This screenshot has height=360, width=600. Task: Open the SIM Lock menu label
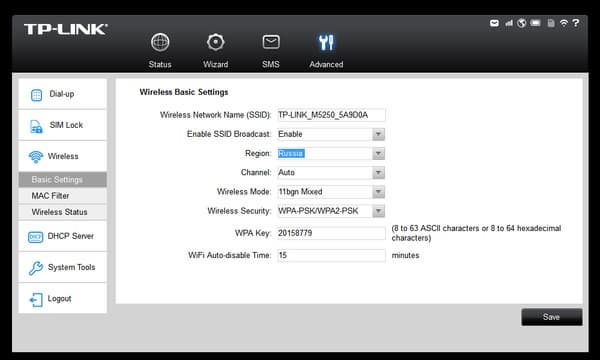coord(66,125)
